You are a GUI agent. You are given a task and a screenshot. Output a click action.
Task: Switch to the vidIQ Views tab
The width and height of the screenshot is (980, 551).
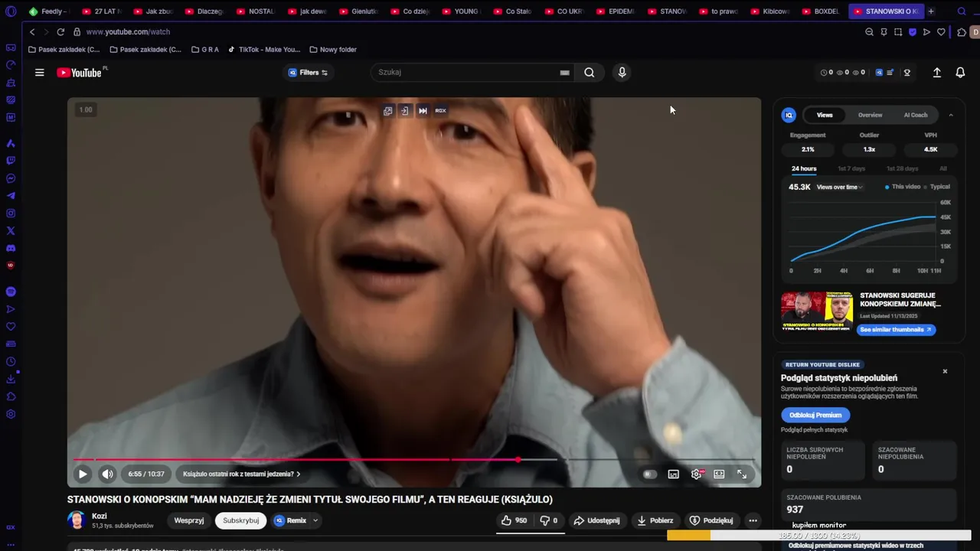tap(825, 115)
